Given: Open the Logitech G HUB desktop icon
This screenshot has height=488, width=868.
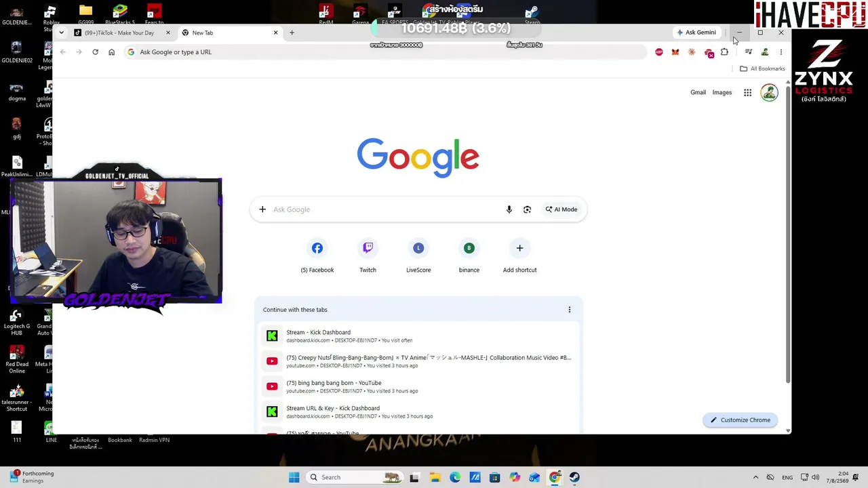Looking at the screenshot, I should click(17, 322).
